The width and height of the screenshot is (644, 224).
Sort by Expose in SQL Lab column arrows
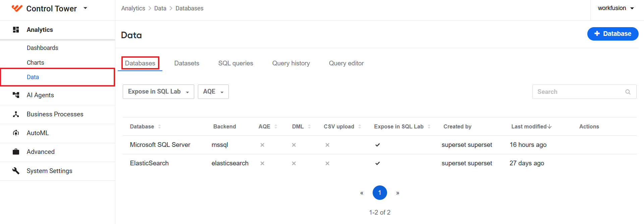pyautogui.click(x=429, y=126)
